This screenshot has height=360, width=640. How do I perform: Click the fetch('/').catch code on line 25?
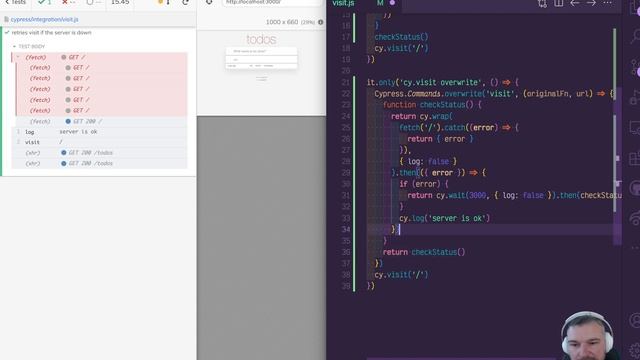click(433, 128)
